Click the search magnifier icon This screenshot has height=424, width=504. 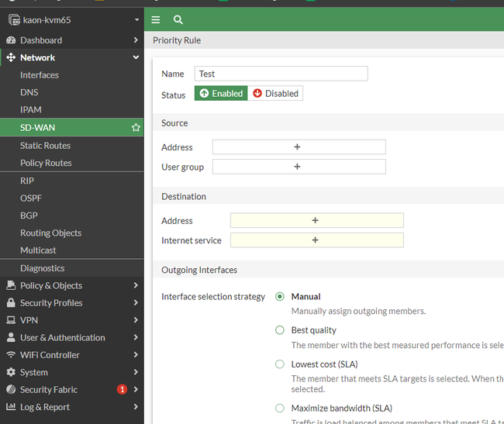coord(178,19)
